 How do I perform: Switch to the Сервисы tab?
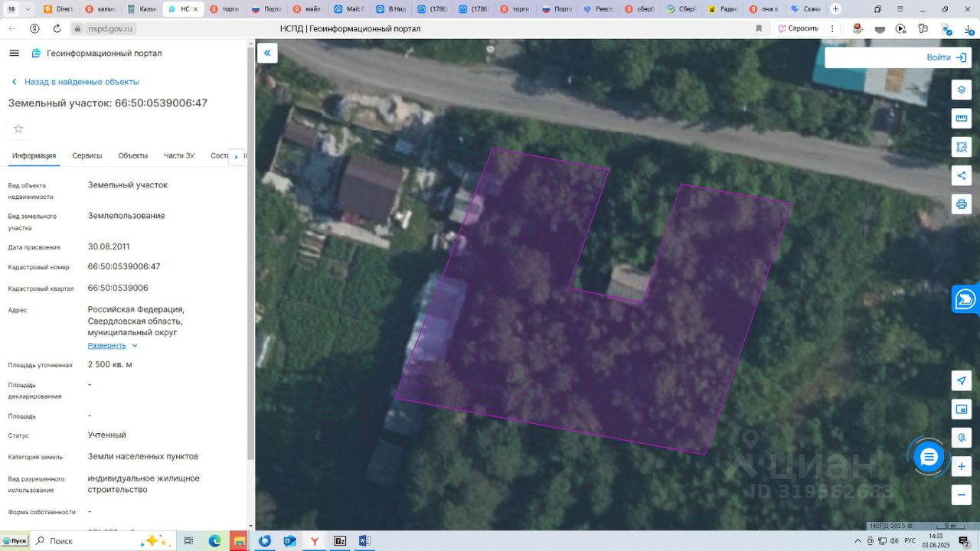click(x=87, y=155)
